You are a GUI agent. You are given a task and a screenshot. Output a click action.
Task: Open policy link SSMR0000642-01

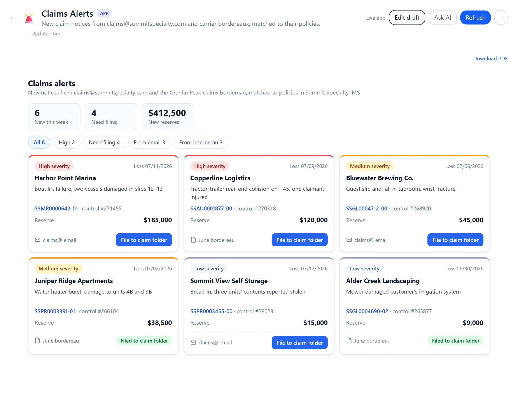click(x=56, y=208)
